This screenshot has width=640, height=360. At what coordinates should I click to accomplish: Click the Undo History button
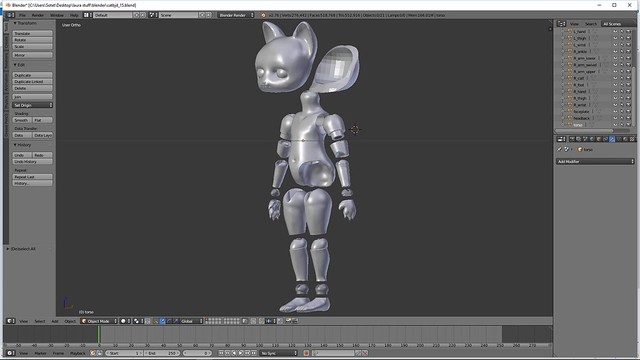point(32,162)
